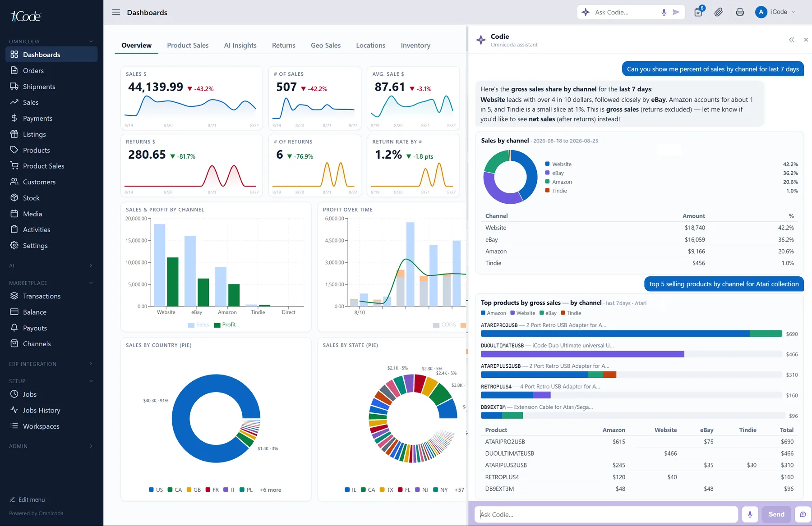Open Media in the sidebar
Image resolution: width=812 pixels, height=526 pixels.
(51, 214)
